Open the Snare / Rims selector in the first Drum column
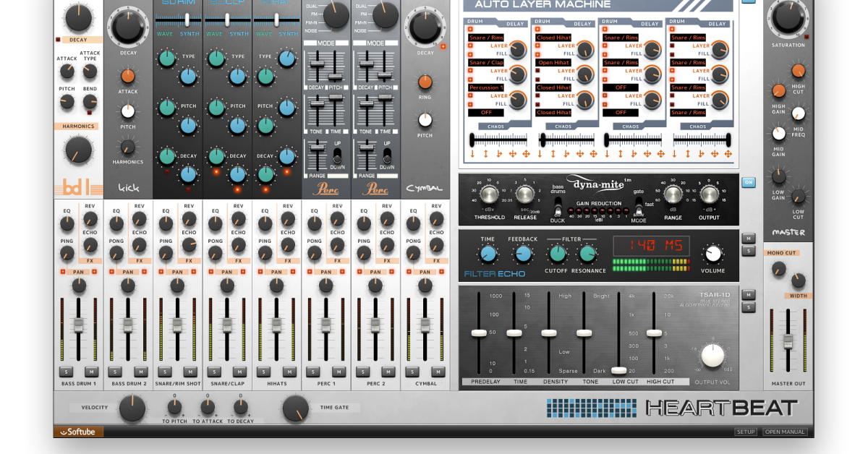This screenshot has height=454, width=868. point(486,38)
